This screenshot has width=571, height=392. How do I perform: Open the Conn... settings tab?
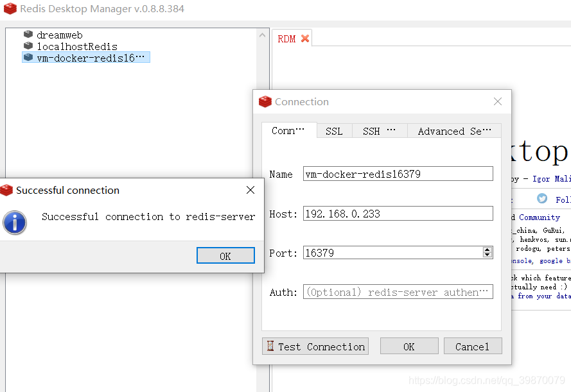[x=289, y=130]
